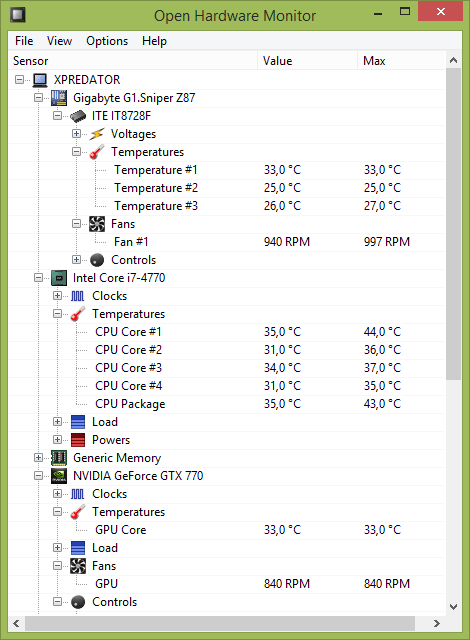Select the GPU fan row

(x=227, y=584)
